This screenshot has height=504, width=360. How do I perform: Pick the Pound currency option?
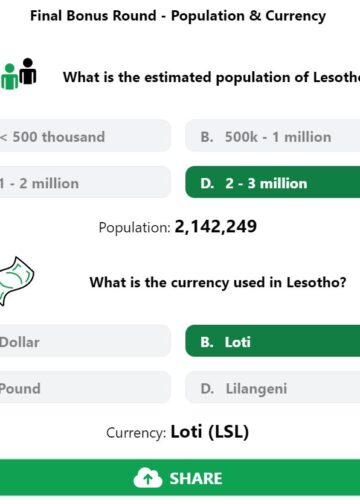pos(85,388)
